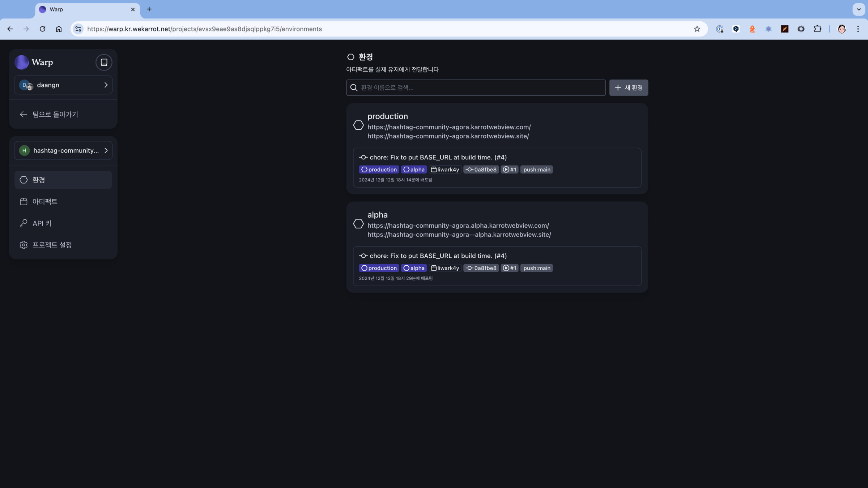Open the browser extensions puzzle icon
The width and height of the screenshot is (868, 488).
tap(817, 29)
